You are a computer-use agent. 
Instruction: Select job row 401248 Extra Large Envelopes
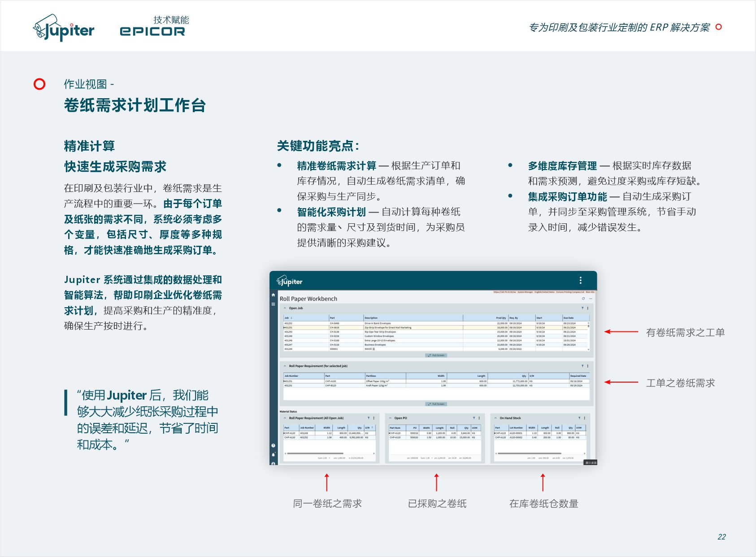(x=435, y=340)
